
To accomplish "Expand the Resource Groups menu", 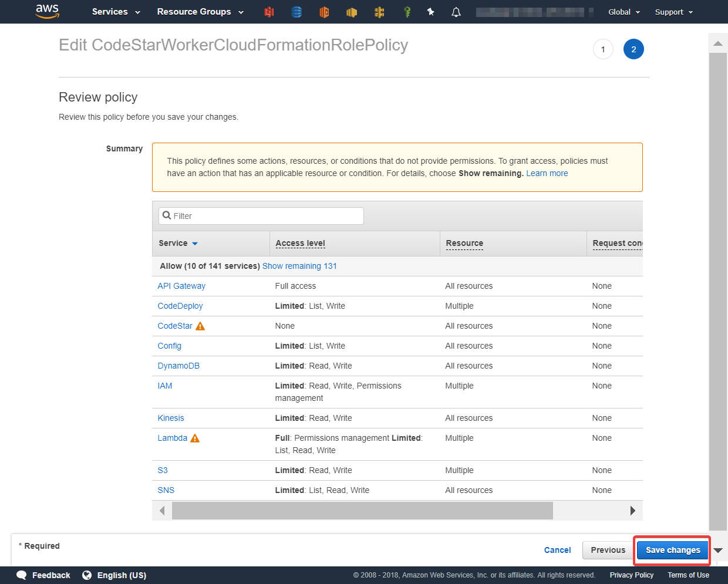I will click(200, 12).
